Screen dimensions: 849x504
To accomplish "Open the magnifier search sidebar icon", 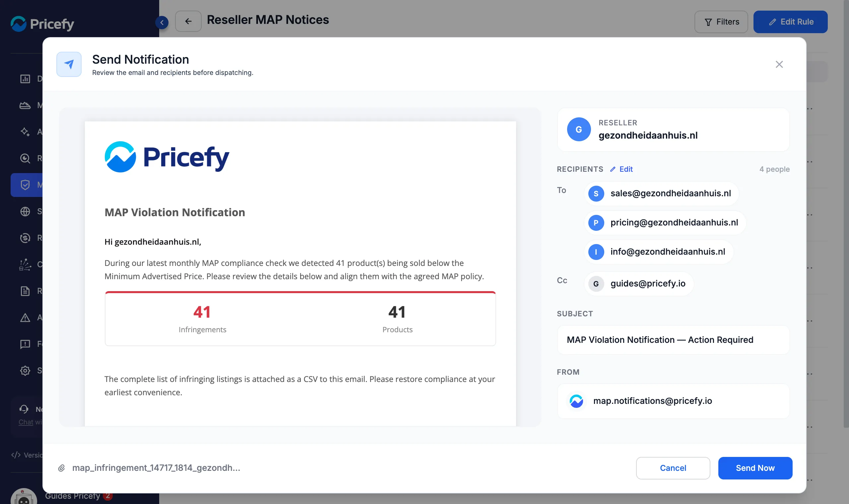I will pyautogui.click(x=25, y=158).
